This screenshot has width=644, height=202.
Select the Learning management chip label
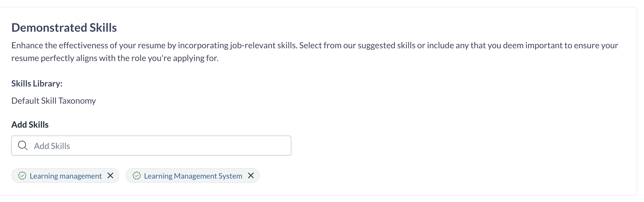[x=66, y=176]
